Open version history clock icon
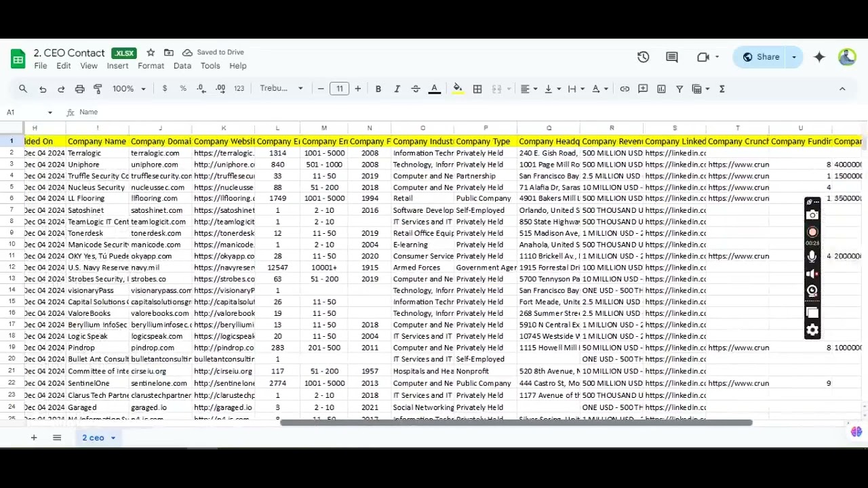This screenshot has width=868, height=488. coord(644,57)
